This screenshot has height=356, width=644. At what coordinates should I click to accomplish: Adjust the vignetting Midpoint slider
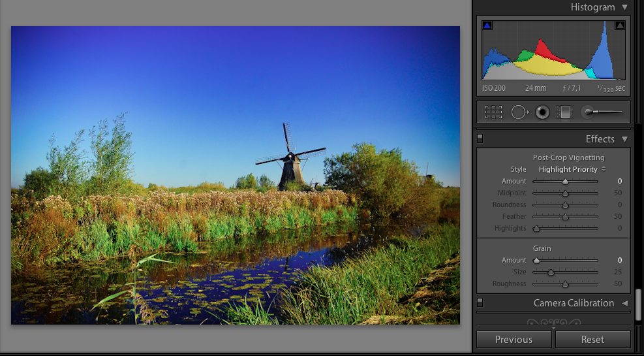[565, 193]
